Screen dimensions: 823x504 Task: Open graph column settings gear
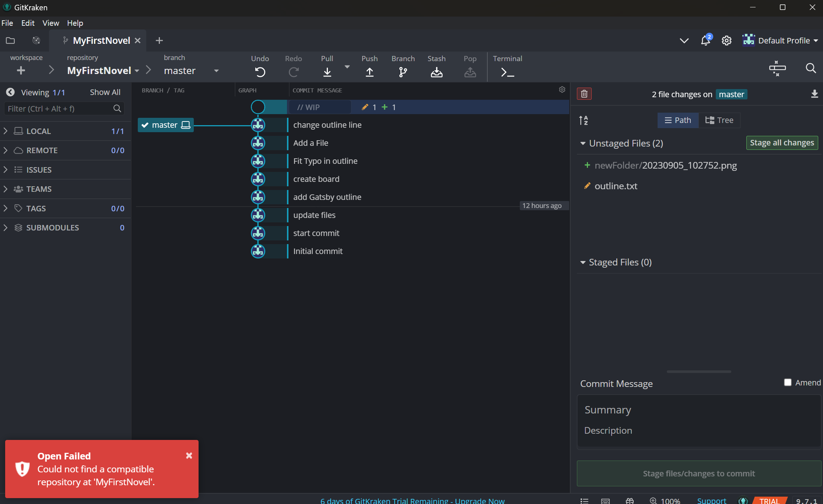[562, 89]
